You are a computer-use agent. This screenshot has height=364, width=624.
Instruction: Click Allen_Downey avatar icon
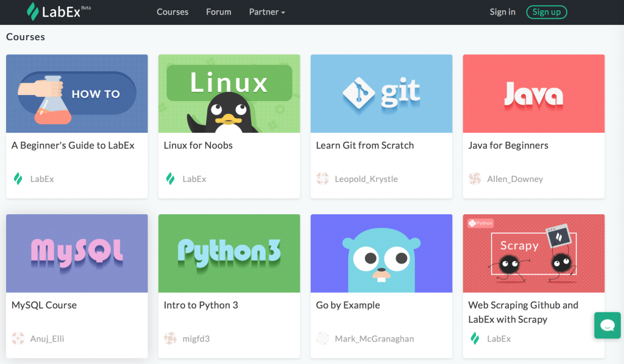[x=475, y=179]
